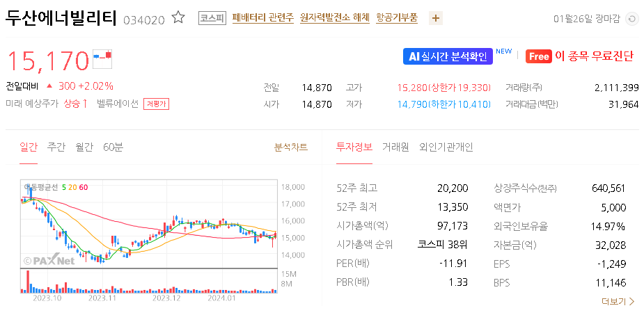Click the 52주 최저 value 13,350
Screen dimensions: 644x315
tap(453, 207)
